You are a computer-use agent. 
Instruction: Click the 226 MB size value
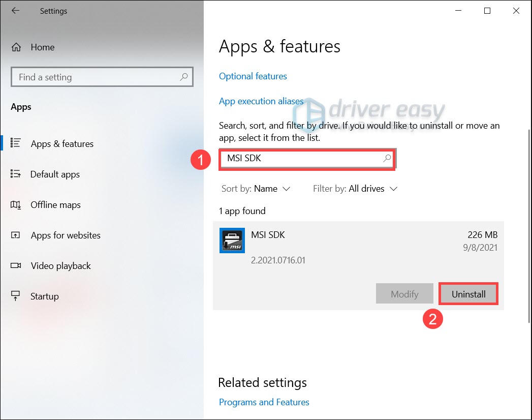[483, 234]
